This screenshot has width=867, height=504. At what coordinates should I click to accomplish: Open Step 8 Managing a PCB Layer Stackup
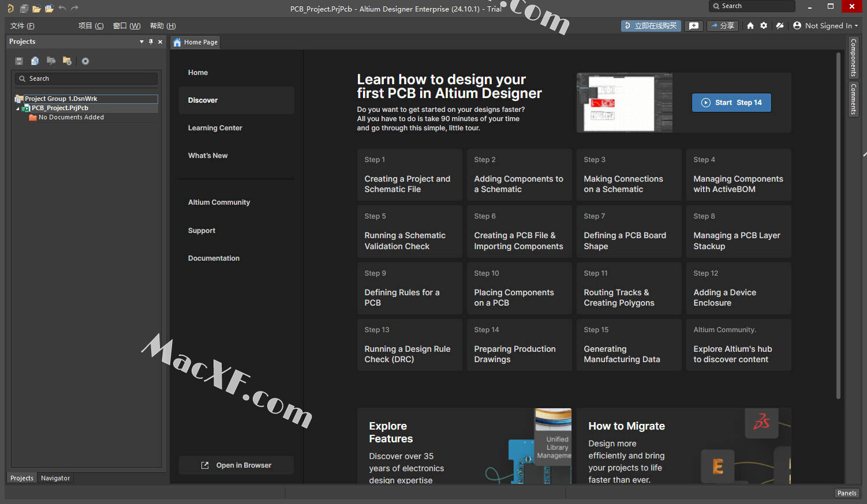(x=739, y=231)
